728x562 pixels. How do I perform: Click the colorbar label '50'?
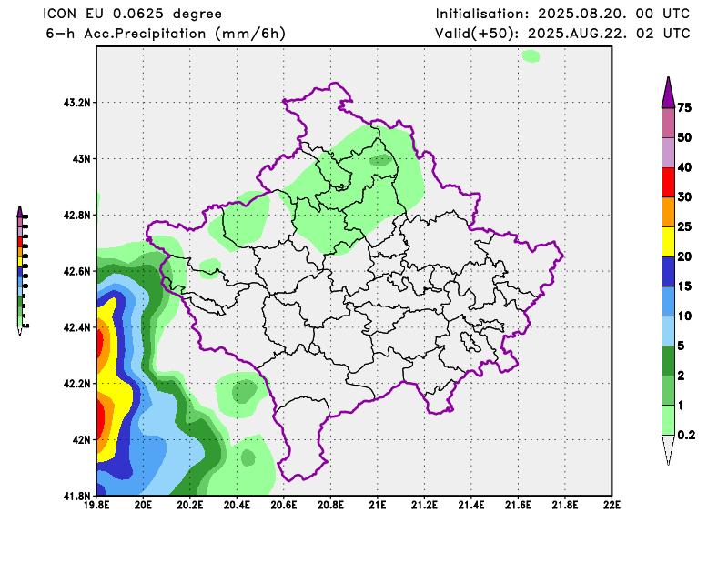(x=684, y=137)
